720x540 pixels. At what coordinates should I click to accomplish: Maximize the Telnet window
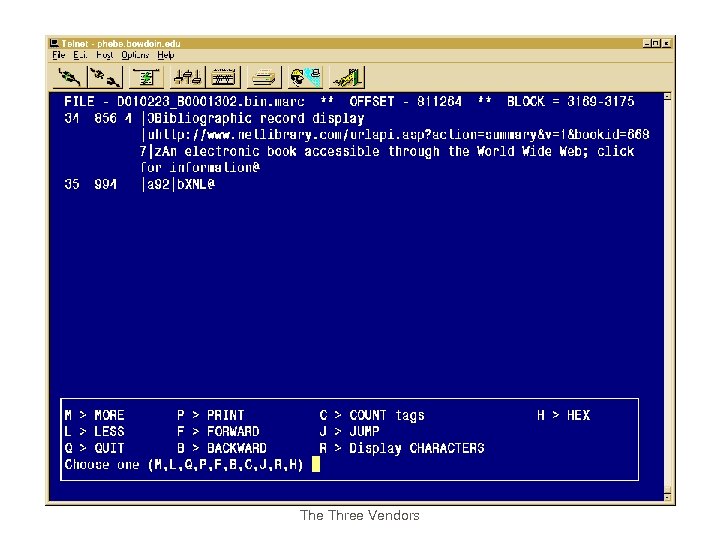pos(656,44)
